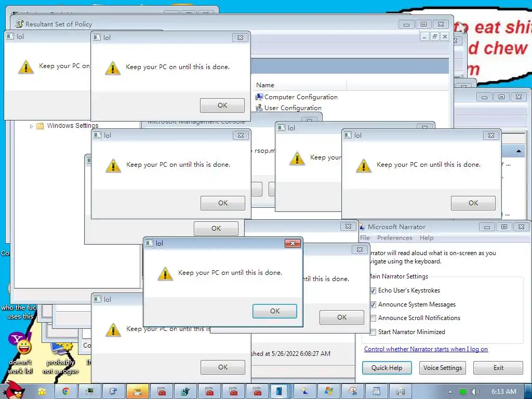Enable Announce Scroll Notifications checkbox
The width and height of the screenshot is (532, 399).
pyautogui.click(x=373, y=318)
